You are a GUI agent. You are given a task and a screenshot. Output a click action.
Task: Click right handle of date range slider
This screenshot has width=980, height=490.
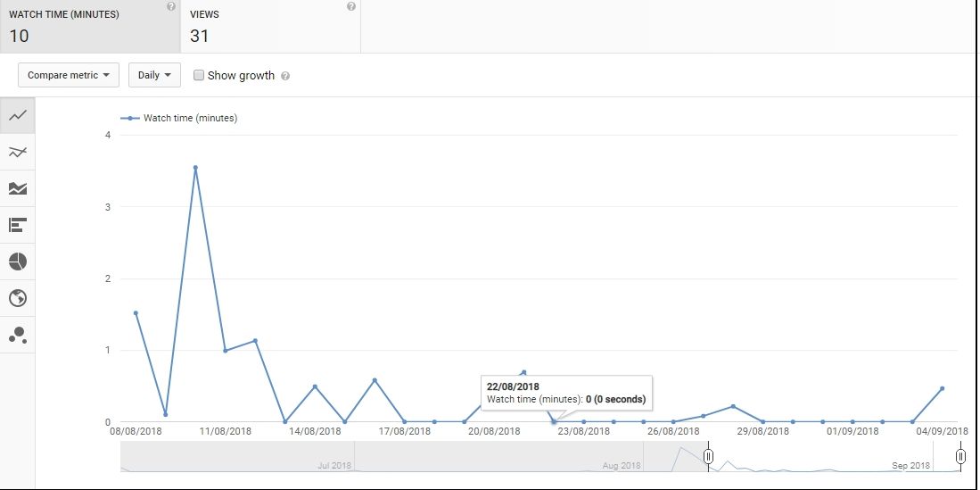pos(961,457)
